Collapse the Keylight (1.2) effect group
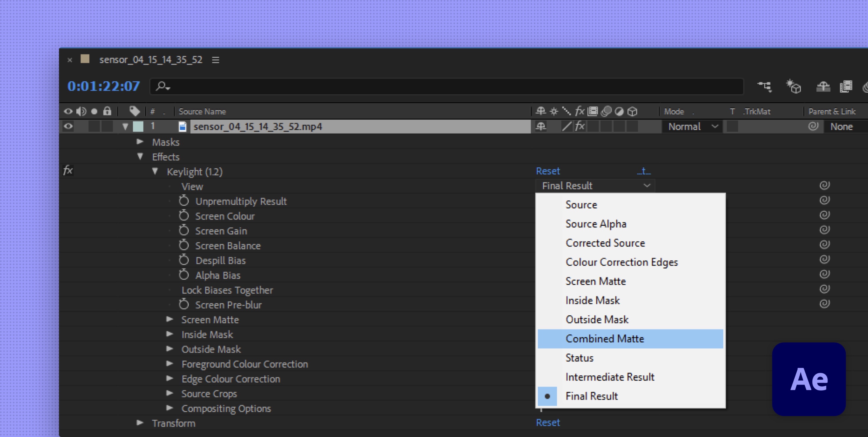868x437 pixels. tap(155, 171)
